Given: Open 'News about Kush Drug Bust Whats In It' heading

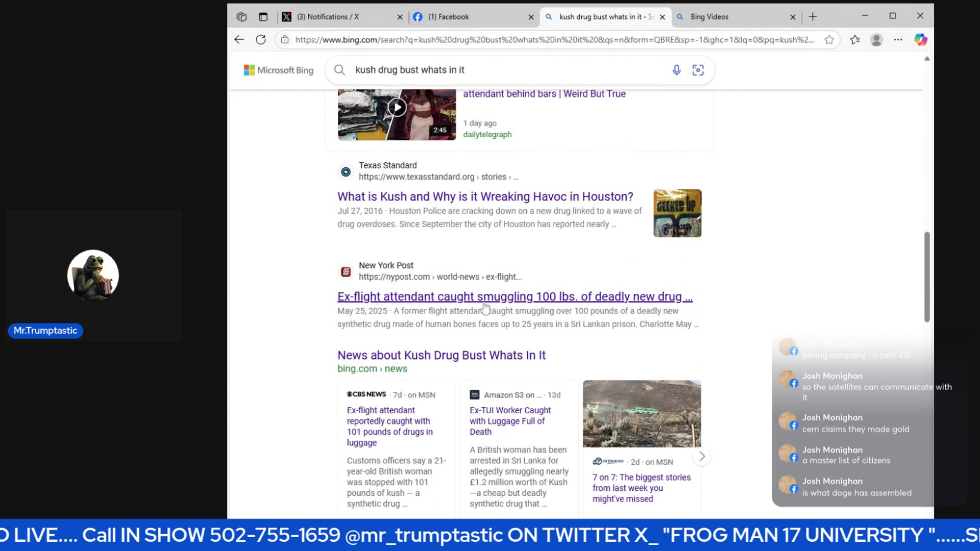Looking at the screenshot, I should coord(442,355).
